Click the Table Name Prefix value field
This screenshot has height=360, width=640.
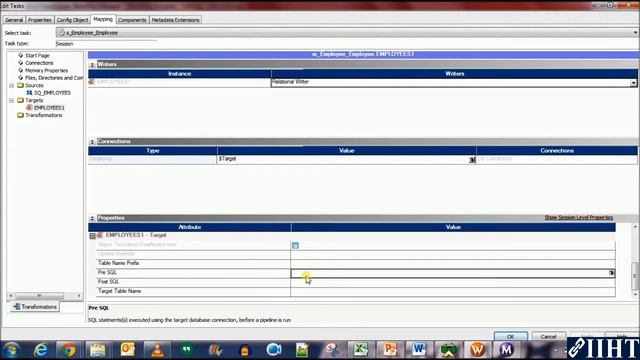pyautogui.click(x=453, y=264)
